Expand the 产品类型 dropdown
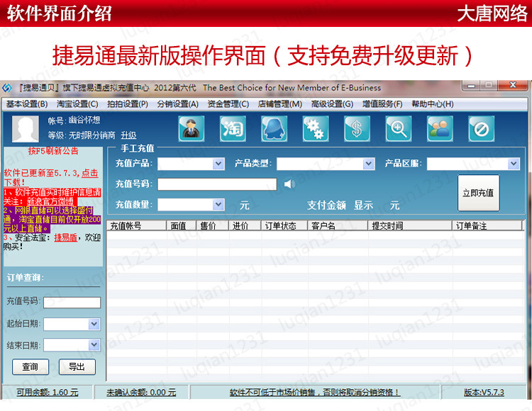This screenshot has width=532, height=411. [368, 164]
